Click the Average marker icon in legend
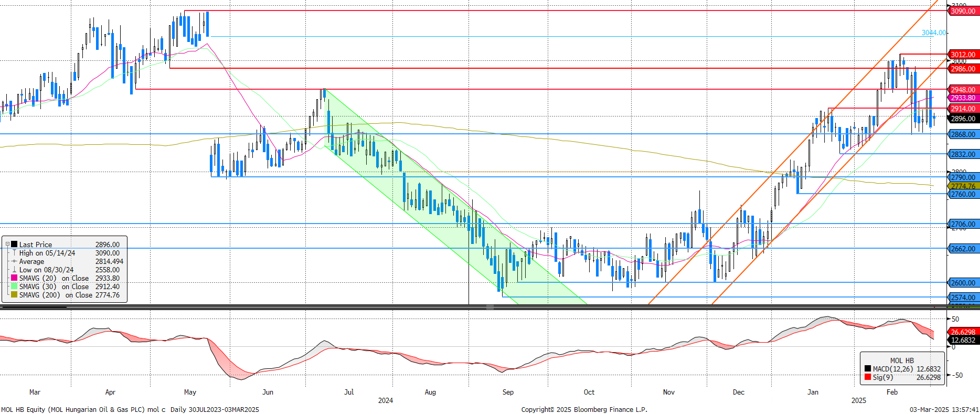 pyautogui.click(x=14, y=261)
